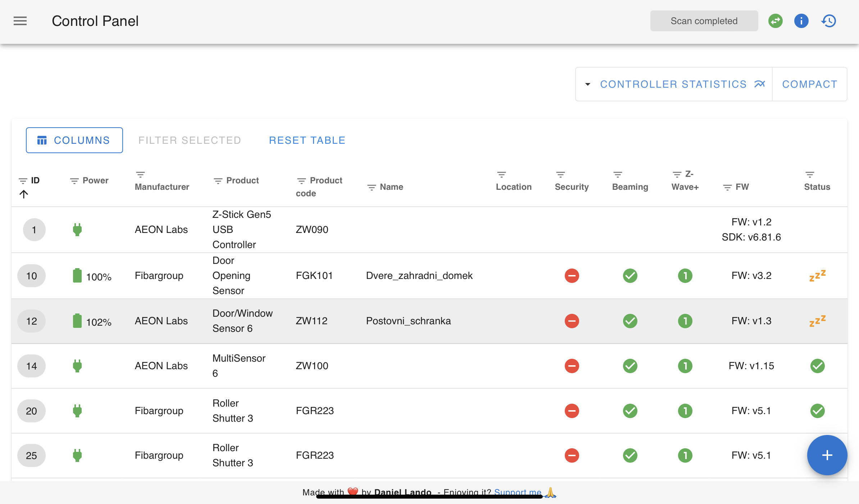The height and width of the screenshot is (504, 859).
Task: Expand the Controller Statistics dropdown arrow
Action: [x=588, y=84]
